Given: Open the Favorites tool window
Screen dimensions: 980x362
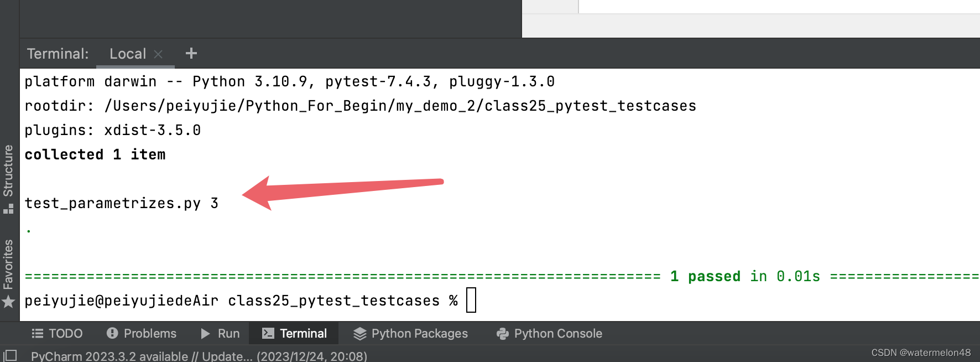Looking at the screenshot, I should tap(8, 264).
